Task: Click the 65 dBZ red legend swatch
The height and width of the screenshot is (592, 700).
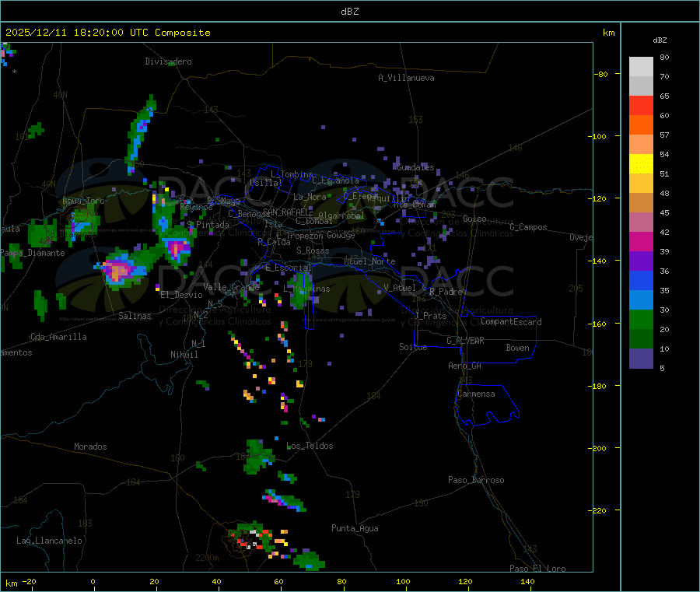Action: (641, 105)
